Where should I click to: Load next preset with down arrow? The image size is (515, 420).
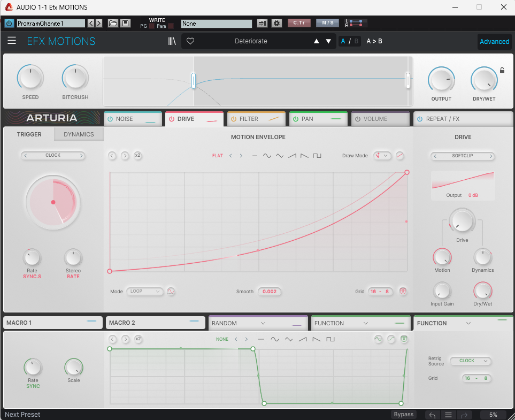pos(328,41)
